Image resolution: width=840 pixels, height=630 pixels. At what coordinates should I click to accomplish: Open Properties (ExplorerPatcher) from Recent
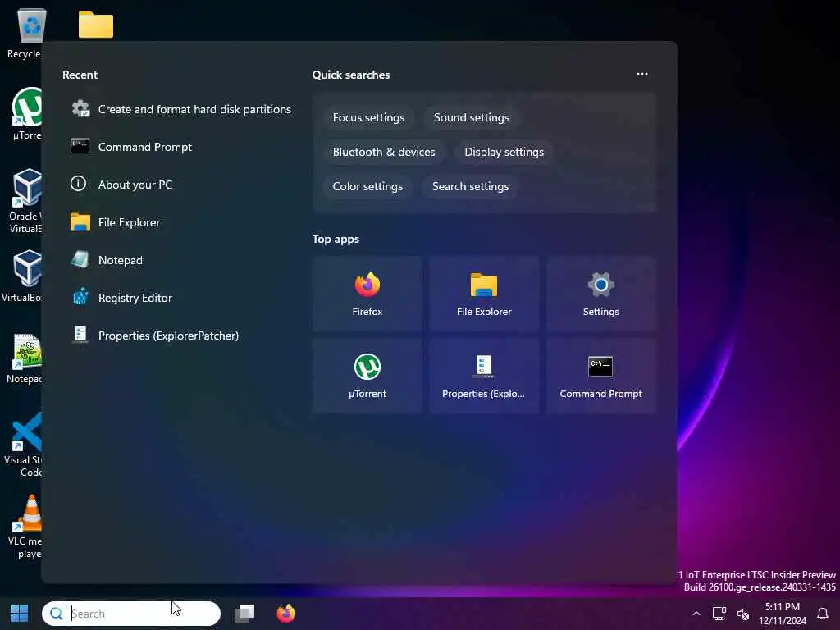coord(181,336)
